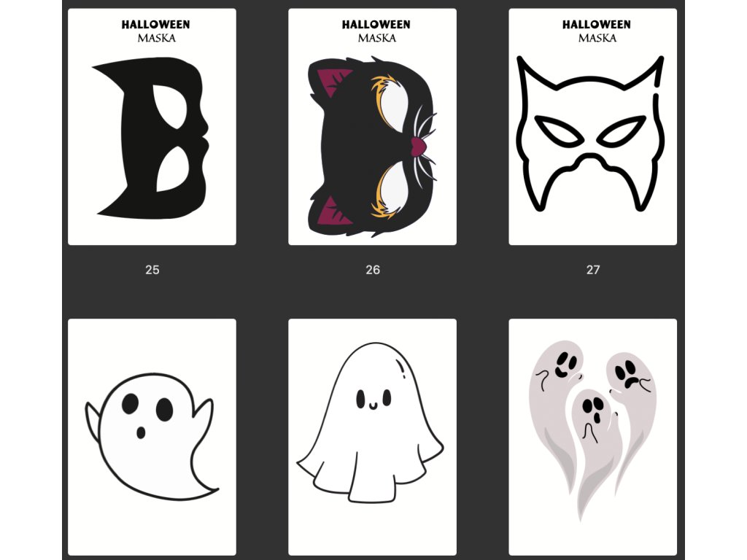This screenshot has height=560, width=747.
Task: Select the waving cartoon ghost page thumbnail
Action: 152,437
